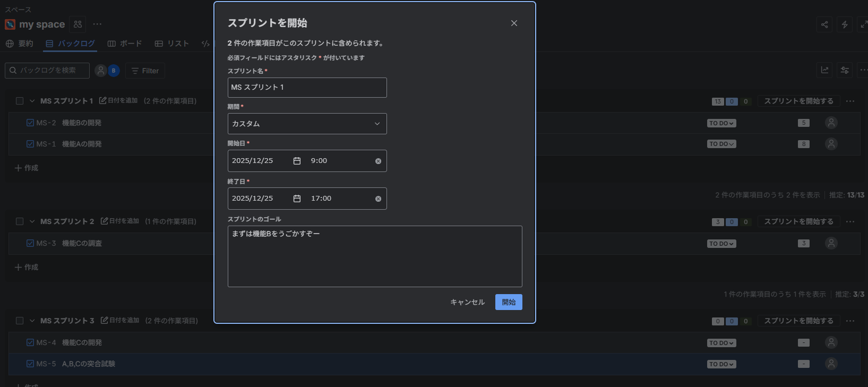Viewport: 868px width, 387px height.
Task: Click assignee avatar for MS-1
Action: 831,144
